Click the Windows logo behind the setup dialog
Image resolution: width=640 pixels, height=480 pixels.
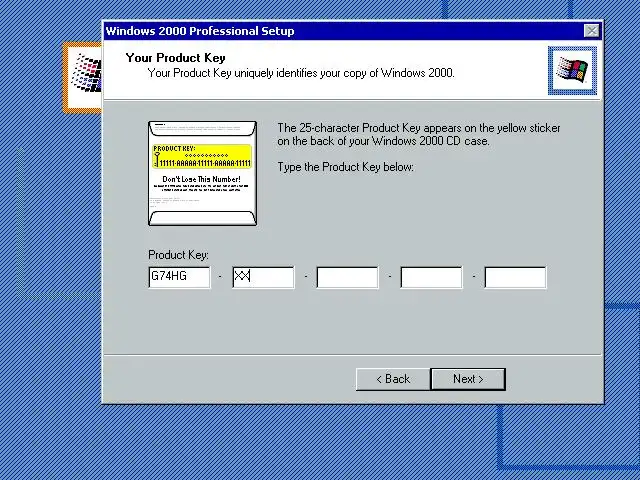[83, 77]
